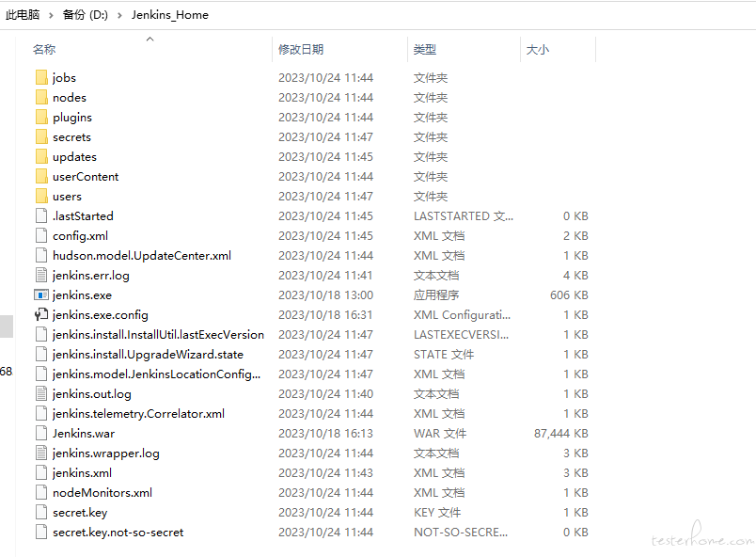This screenshot has width=756, height=557.
Task: Click the plugins folder icon
Action: 41,118
